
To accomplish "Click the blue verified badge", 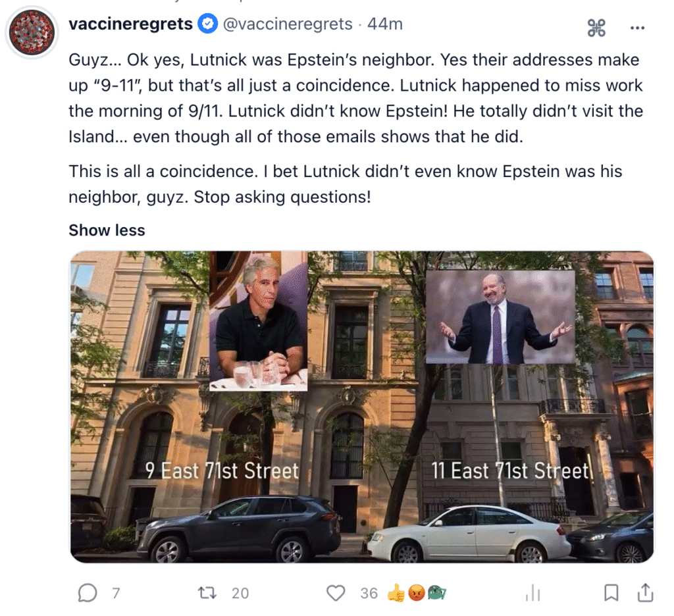I will [x=207, y=24].
